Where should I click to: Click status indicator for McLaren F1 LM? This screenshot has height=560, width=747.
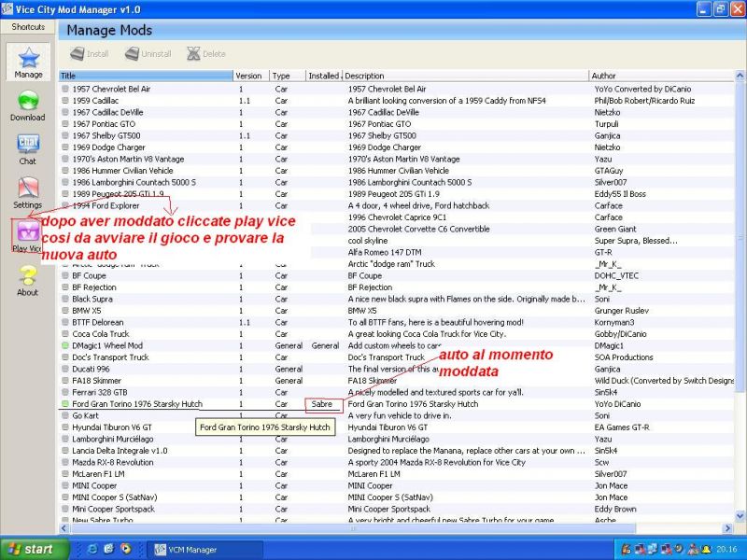click(65, 474)
